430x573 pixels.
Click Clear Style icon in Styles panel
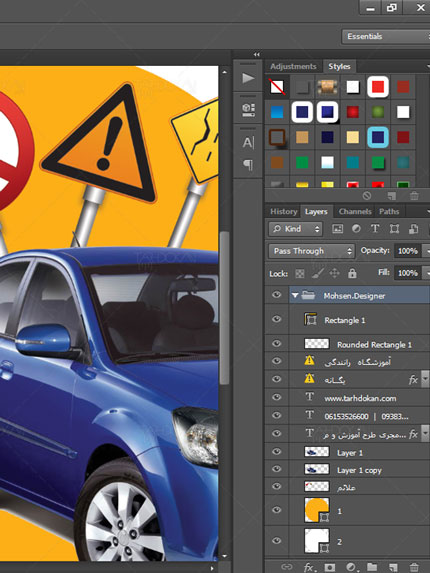tap(367, 196)
